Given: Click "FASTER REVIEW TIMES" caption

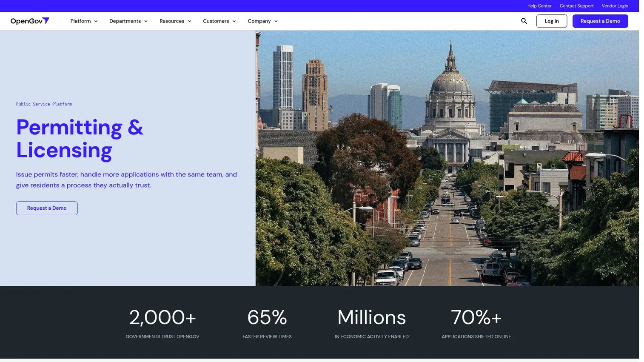Looking at the screenshot, I should click(x=267, y=336).
